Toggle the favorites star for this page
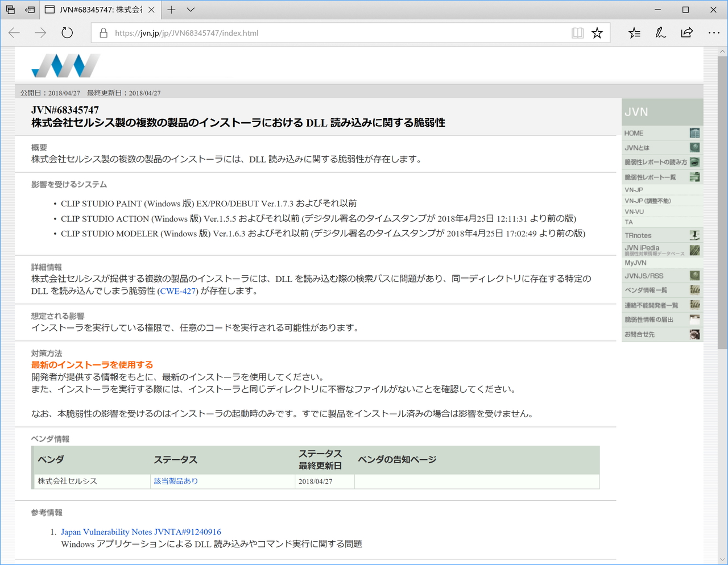The width and height of the screenshot is (728, 565). tap(597, 33)
